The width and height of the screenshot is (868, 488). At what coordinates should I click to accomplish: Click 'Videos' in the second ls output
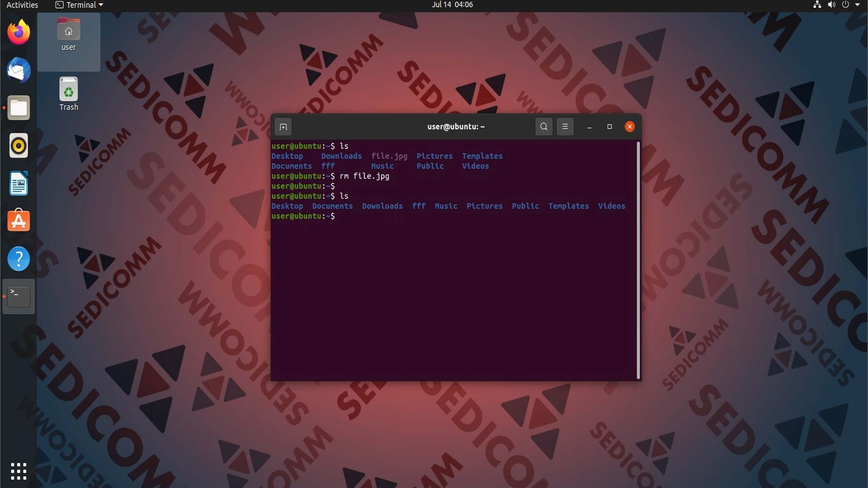click(x=612, y=206)
